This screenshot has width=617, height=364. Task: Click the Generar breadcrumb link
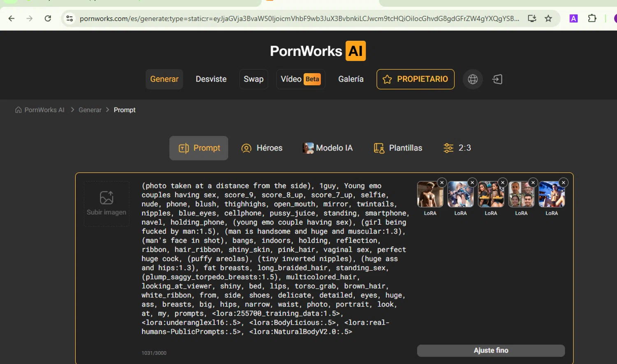[90, 110]
